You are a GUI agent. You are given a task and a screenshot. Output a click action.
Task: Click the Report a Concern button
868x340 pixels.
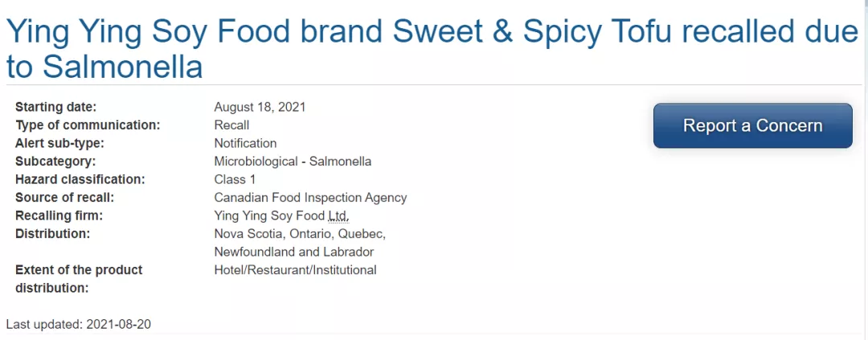click(x=753, y=125)
